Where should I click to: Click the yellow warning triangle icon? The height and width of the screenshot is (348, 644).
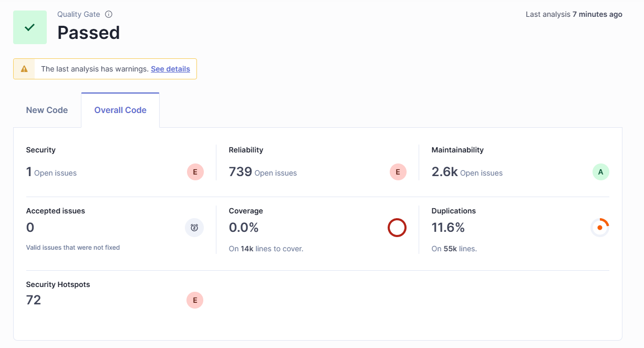pos(24,69)
